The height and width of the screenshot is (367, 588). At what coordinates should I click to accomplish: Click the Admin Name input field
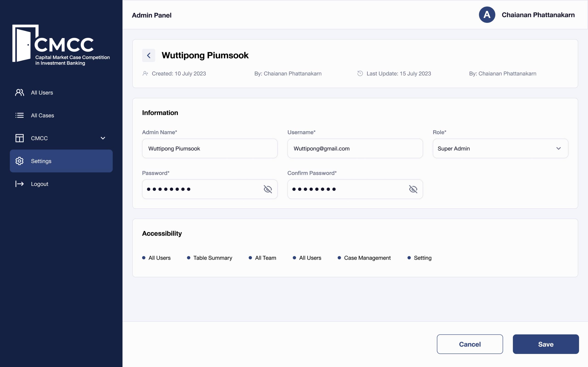(x=209, y=148)
